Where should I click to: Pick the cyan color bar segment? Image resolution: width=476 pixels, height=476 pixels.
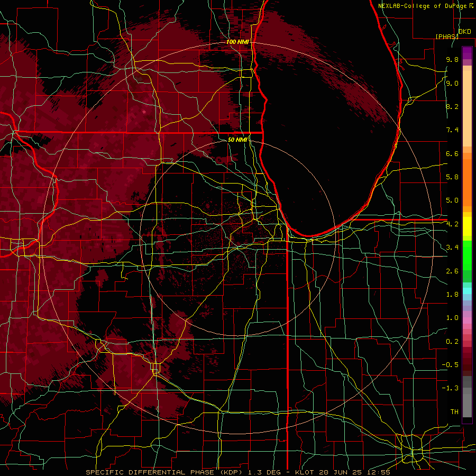point(467,291)
